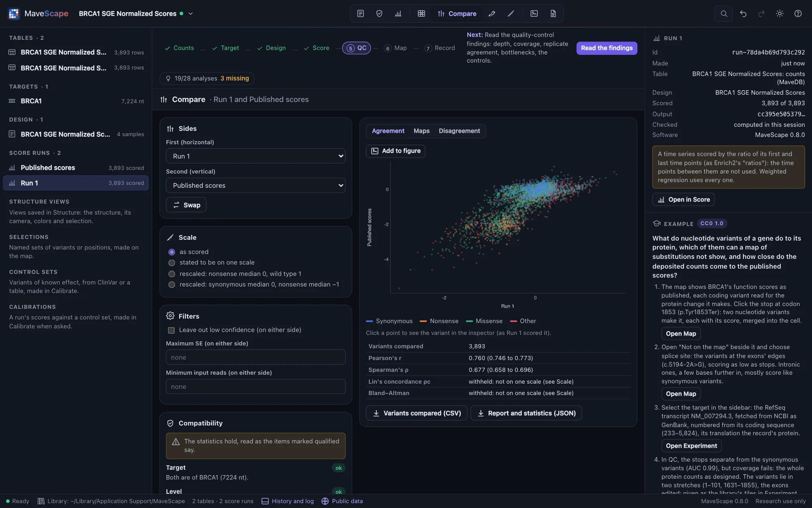Click the "3 missing" analyses indicator
The image size is (812, 508).
[x=235, y=78]
